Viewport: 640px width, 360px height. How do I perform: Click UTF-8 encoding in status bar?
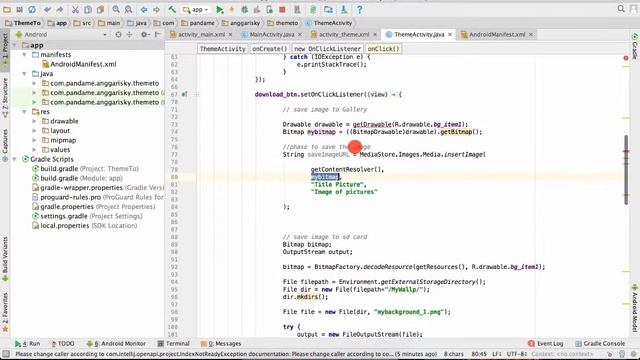[516, 354]
